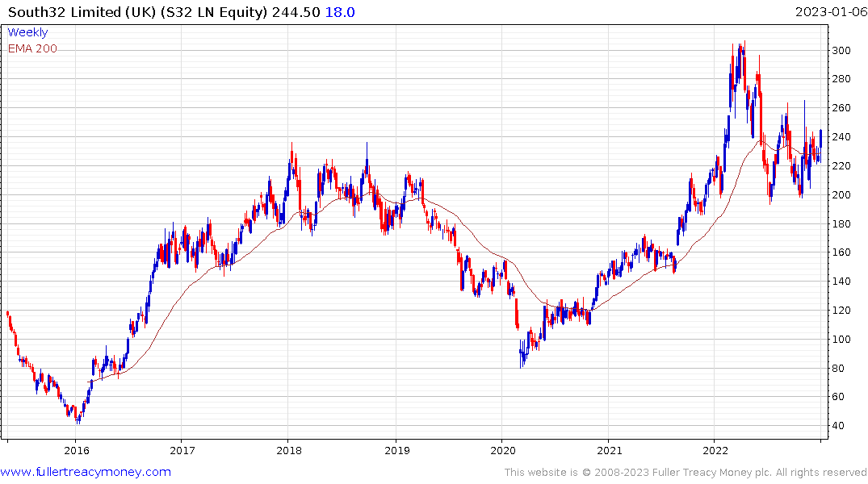Click the 2017 x-axis label

182,450
